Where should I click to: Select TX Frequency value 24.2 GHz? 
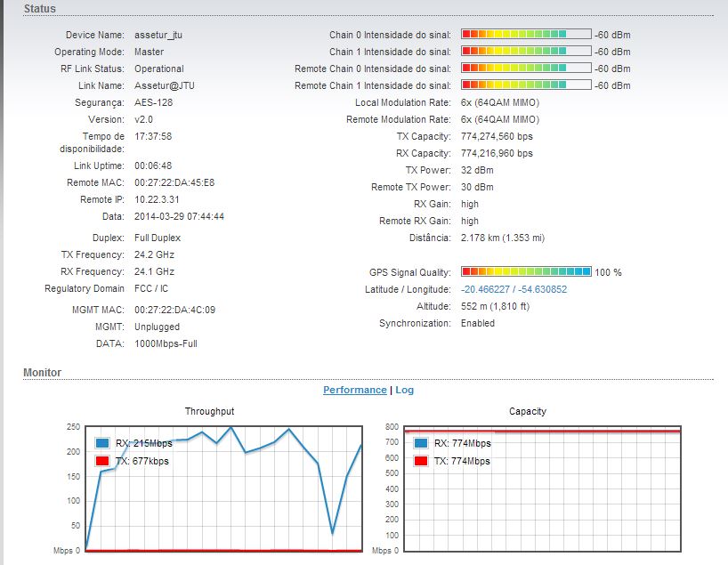(155, 254)
